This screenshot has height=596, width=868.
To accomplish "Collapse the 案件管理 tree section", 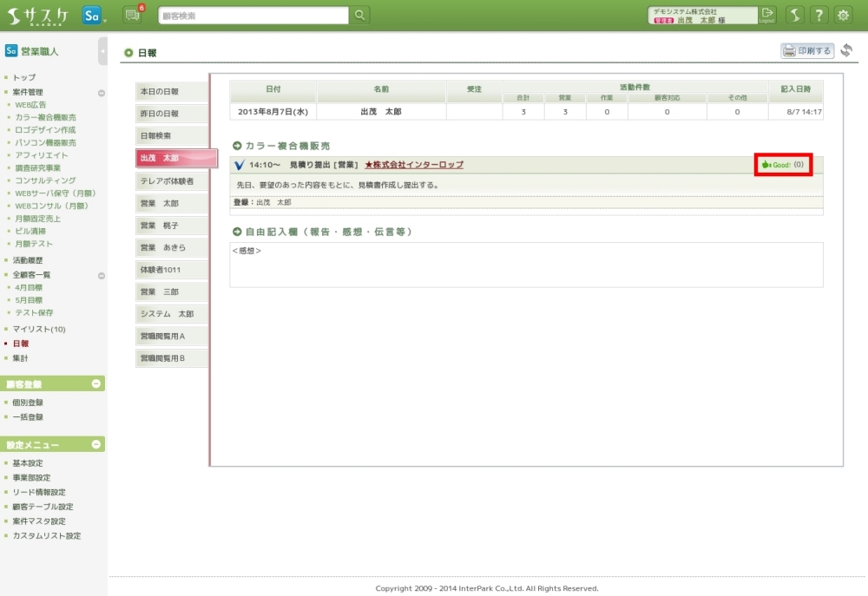I will [x=102, y=92].
